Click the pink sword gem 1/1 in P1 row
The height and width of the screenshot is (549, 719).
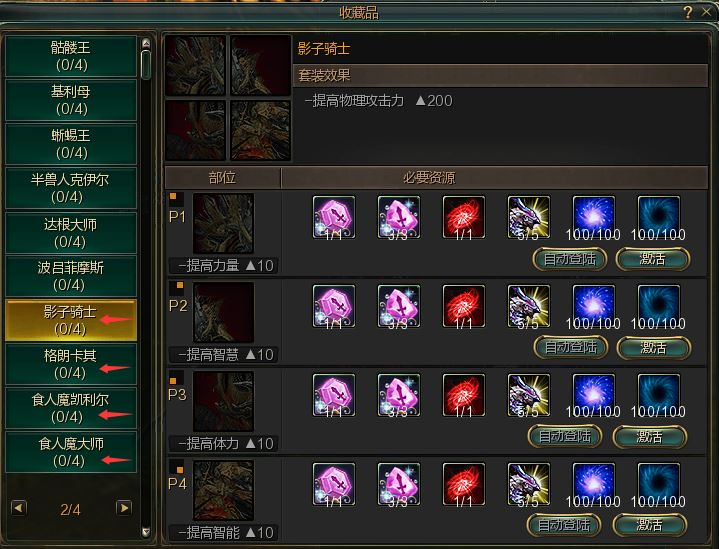pos(334,217)
